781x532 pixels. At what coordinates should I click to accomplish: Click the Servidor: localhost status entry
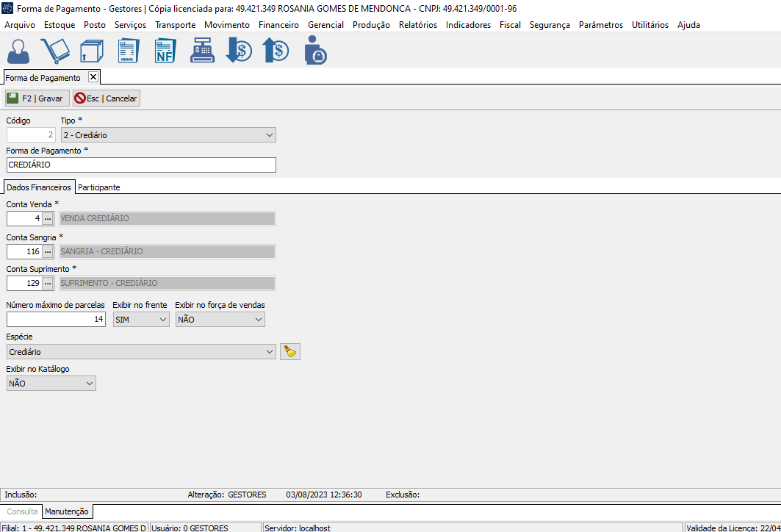(x=472, y=528)
